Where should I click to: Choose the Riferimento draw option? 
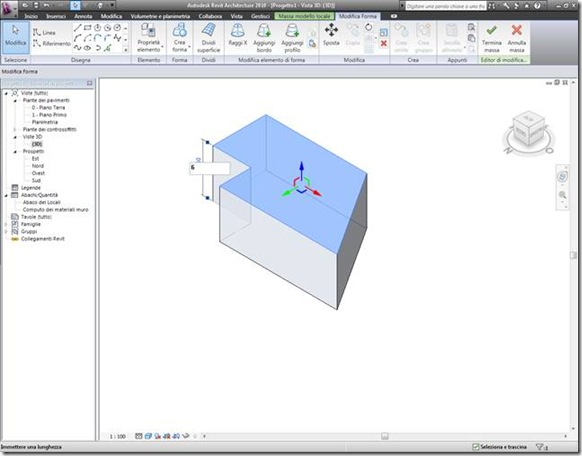52,43
